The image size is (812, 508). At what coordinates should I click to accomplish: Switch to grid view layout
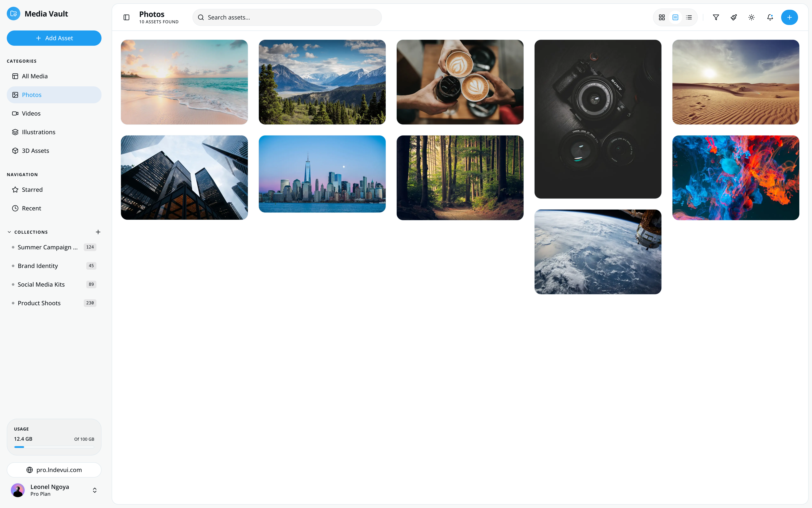point(662,17)
